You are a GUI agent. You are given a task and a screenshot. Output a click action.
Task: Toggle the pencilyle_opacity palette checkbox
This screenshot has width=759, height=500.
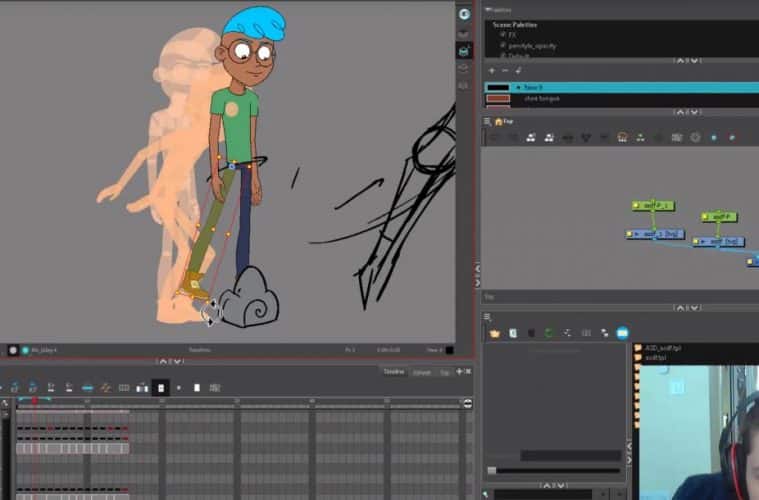point(502,45)
